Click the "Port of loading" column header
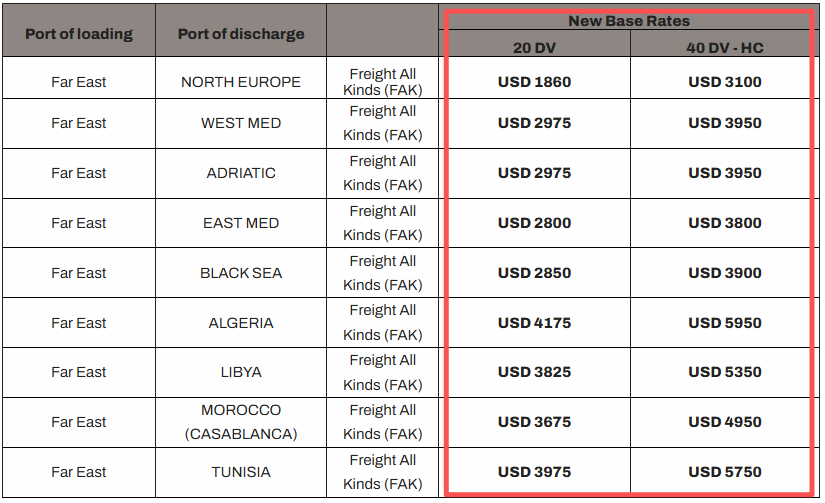This screenshot has width=825, height=503. pyautogui.click(x=79, y=34)
